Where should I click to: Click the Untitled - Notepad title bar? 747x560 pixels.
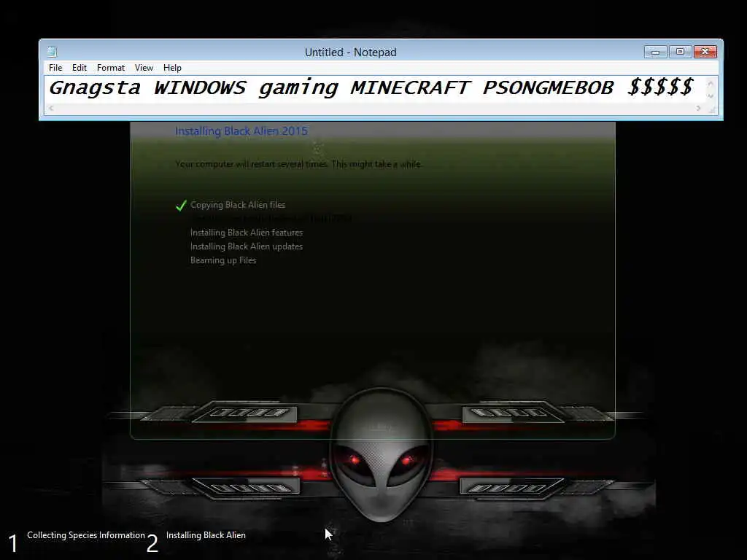[351, 52]
